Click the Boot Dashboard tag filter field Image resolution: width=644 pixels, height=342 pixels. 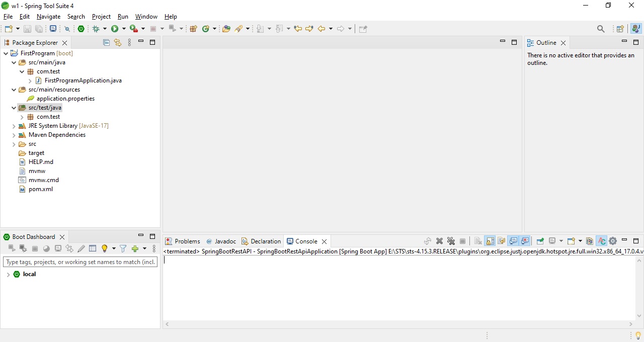(80, 262)
